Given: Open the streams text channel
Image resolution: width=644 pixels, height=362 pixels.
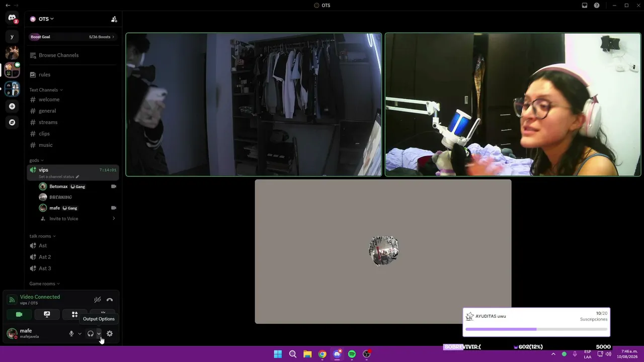Looking at the screenshot, I should (x=72, y=122).
